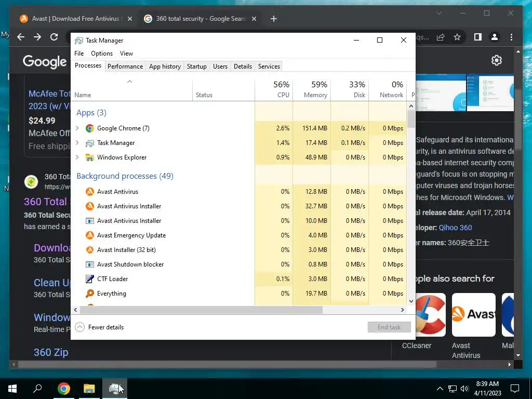Viewport: 532px width, 399px height.
Task: Click the Avast Installer (32 bit) icon
Action: coord(89,250)
